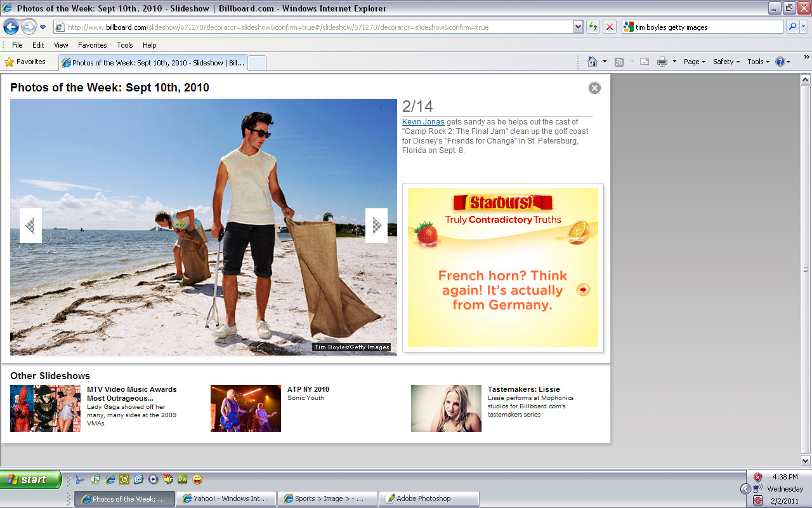Click the address bar URL field
The height and width of the screenshot is (508, 812).
tap(313, 27)
